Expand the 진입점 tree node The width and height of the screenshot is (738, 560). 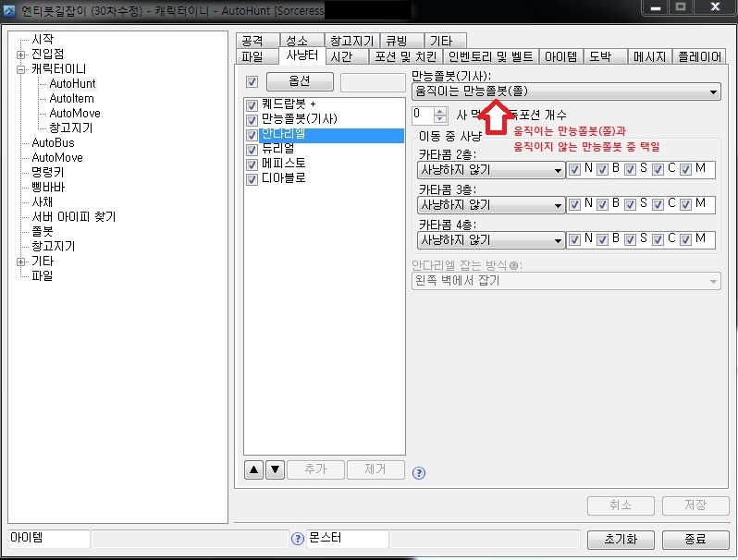(20, 55)
